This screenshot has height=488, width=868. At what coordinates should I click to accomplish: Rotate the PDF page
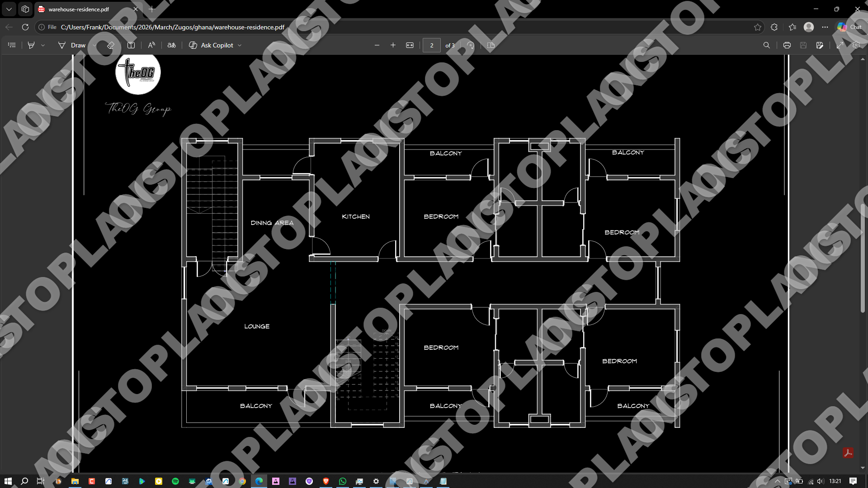click(471, 45)
